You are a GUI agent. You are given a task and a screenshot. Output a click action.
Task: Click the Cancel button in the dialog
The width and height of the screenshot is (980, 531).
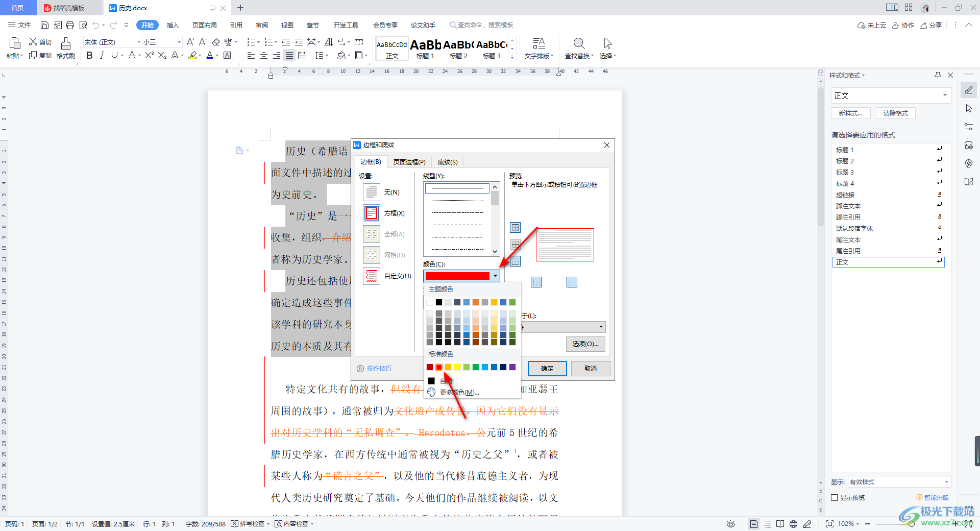(x=591, y=368)
